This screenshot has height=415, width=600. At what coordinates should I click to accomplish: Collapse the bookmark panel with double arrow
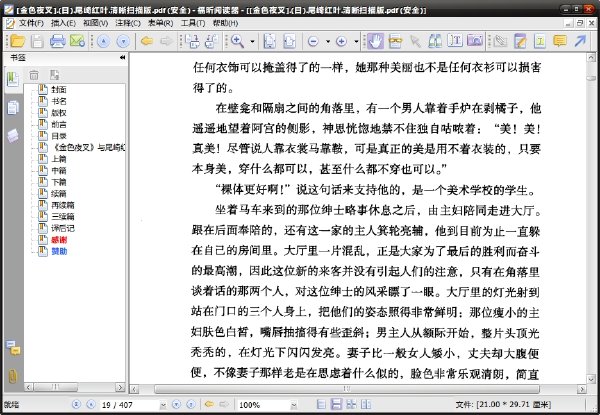click(122, 58)
